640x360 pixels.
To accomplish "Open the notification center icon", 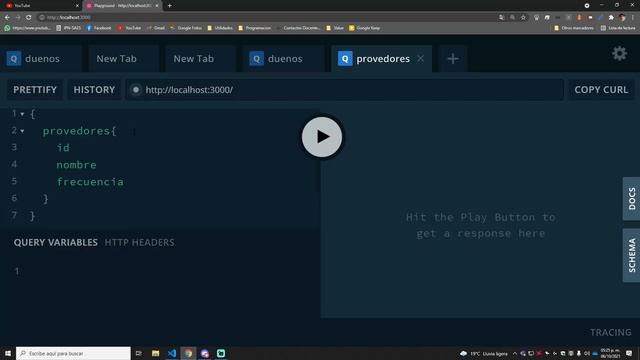I will [629, 353].
